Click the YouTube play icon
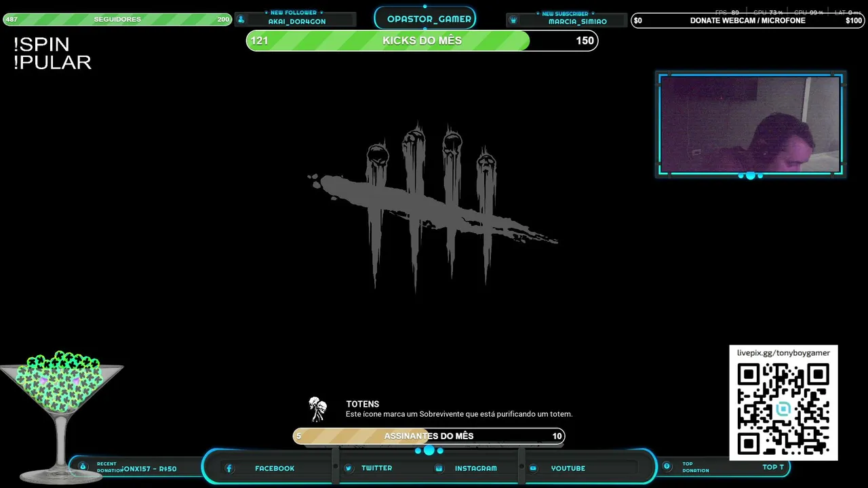This screenshot has height=488, width=868. (x=533, y=468)
